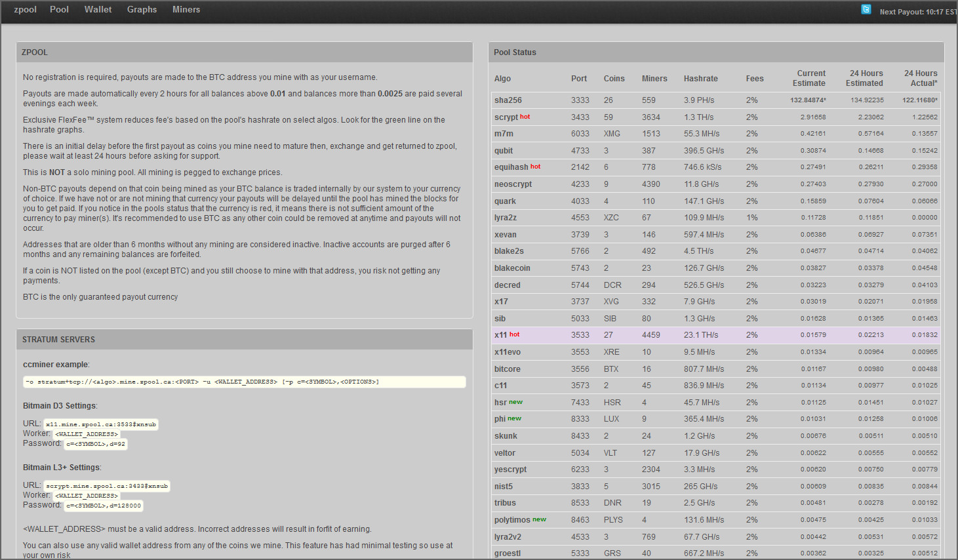
Task: Select equihash in pool status
Action: [x=511, y=167]
